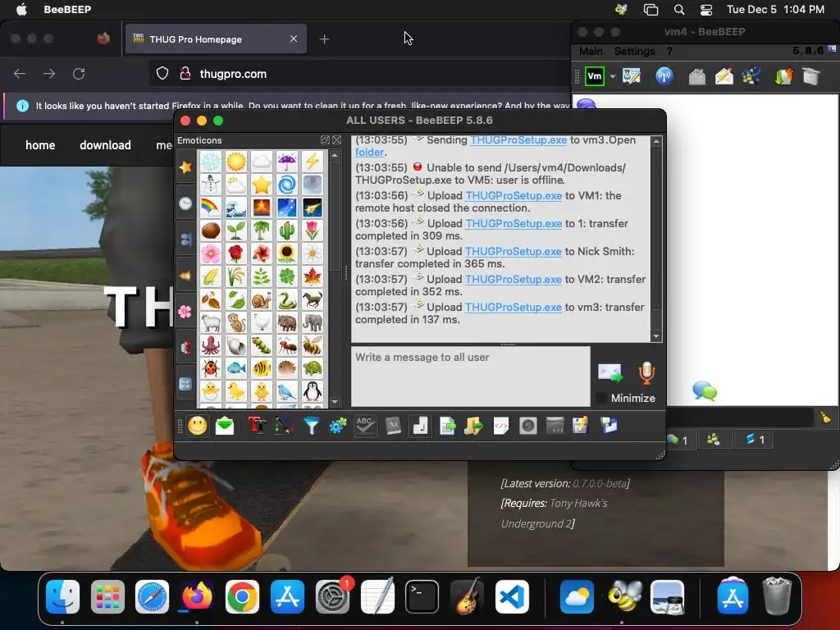This screenshot has width=840, height=630.
Task: Toggle the ABC spell checking button
Action: coord(365,426)
